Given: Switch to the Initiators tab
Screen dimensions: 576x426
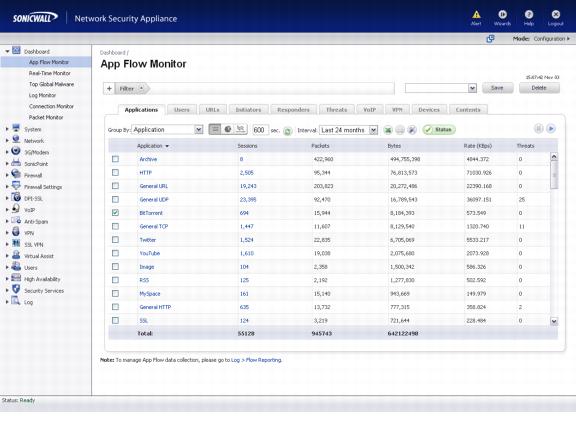Looking at the screenshot, I should coord(248,110).
